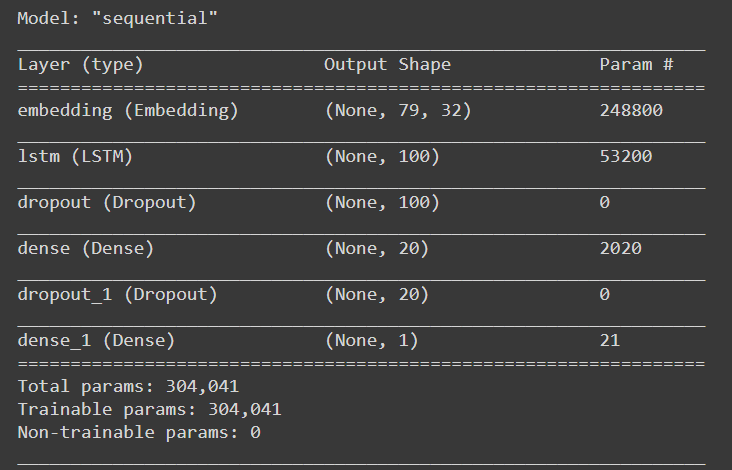Click the dense_1 (Dense) layer name

click(96, 341)
